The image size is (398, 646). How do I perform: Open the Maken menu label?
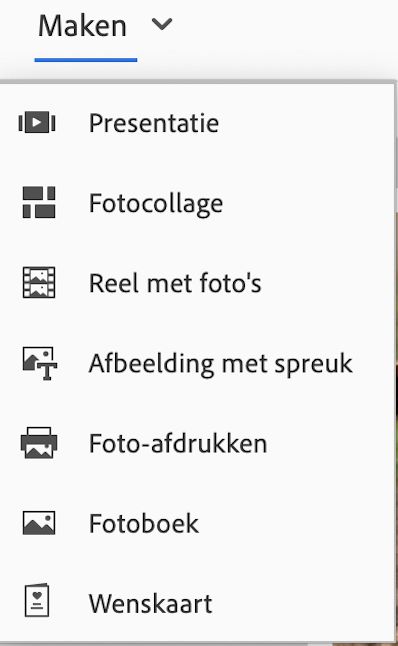point(82,26)
